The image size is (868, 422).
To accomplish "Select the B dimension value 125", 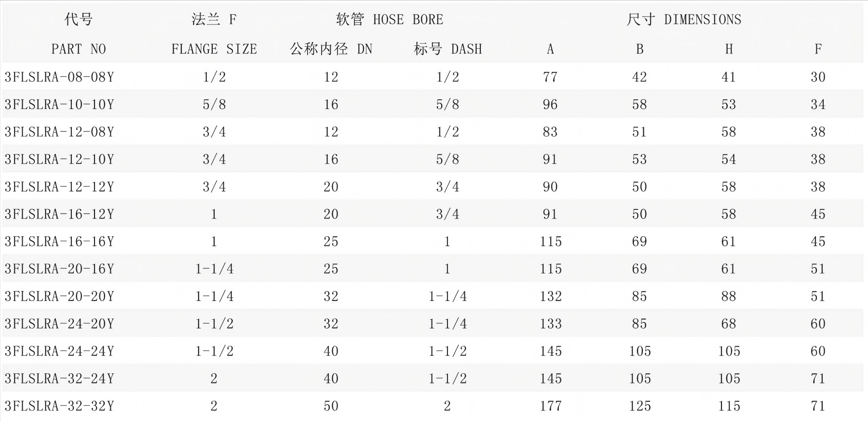I will click(x=639, y=406).
